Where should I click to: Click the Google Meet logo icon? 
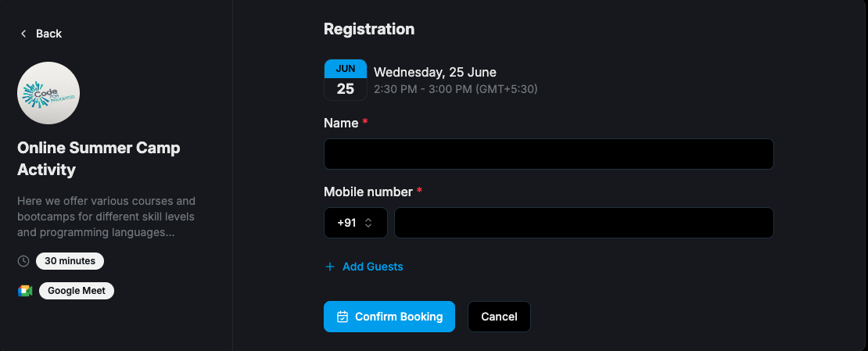pyautogui.click(x=25, y=291)
